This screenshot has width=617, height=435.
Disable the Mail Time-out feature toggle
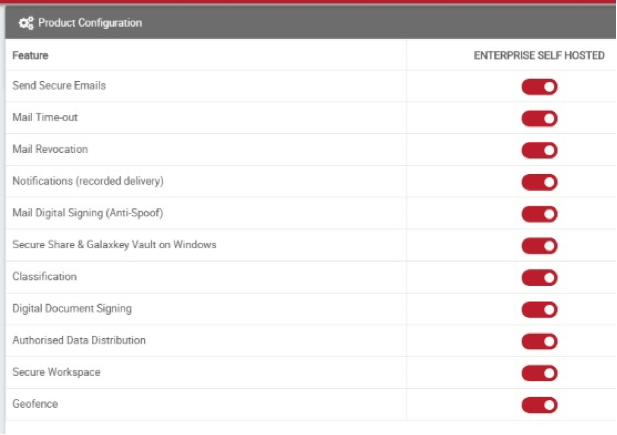pos(539,118)
